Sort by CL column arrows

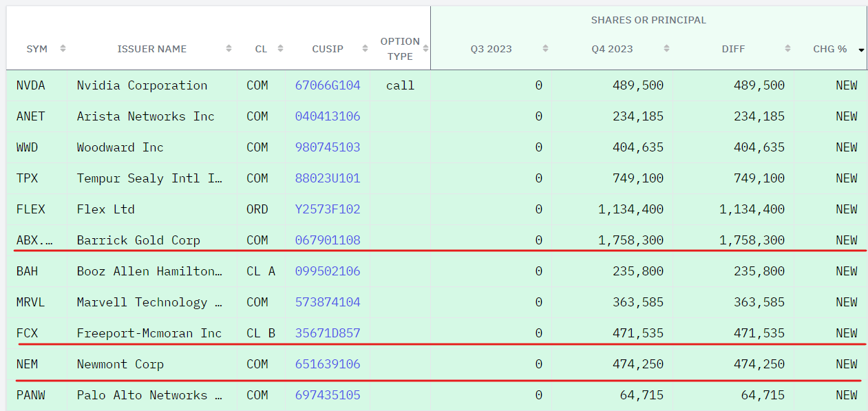[x=280, y=49]
